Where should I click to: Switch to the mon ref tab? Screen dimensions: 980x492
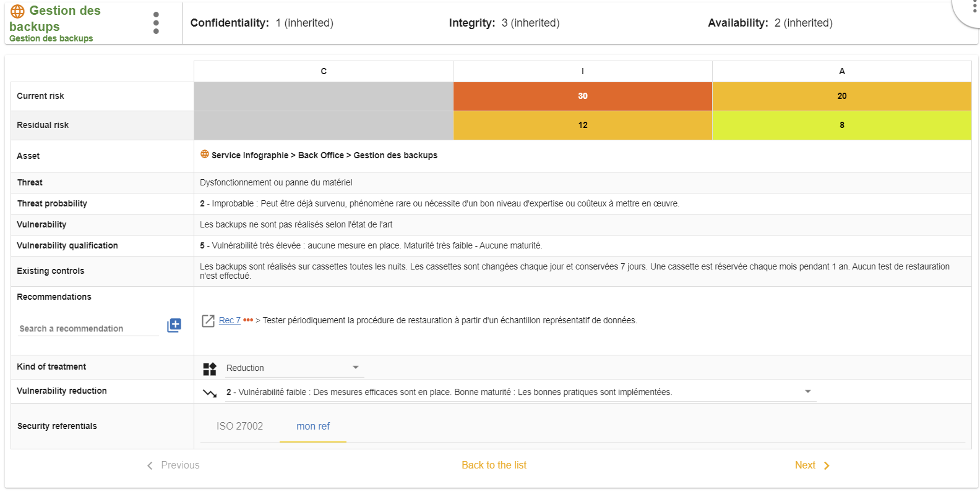[313, 426]
